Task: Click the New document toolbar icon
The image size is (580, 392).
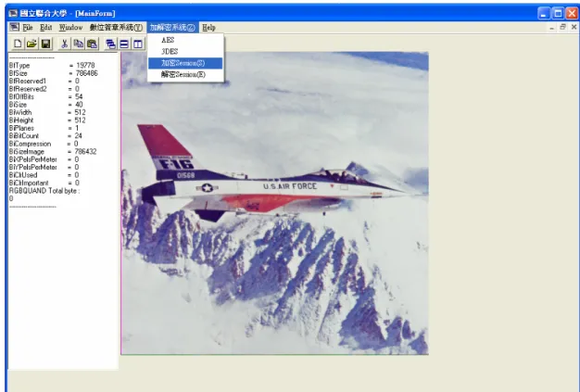Action: (18, 44)
